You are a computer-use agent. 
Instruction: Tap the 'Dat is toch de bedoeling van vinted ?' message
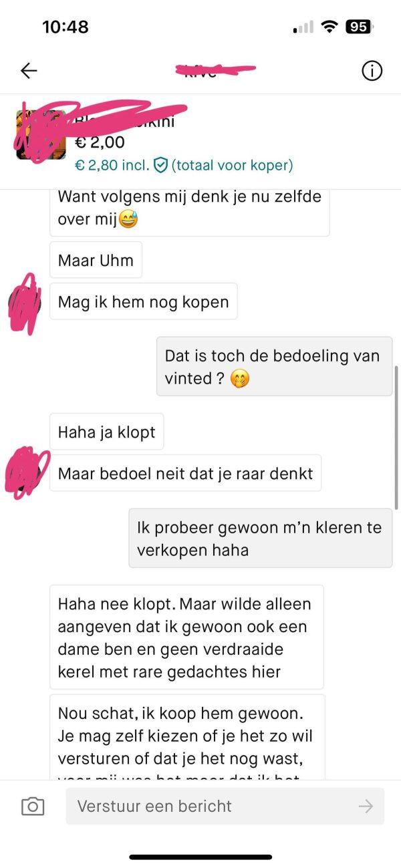click(274, 366)
